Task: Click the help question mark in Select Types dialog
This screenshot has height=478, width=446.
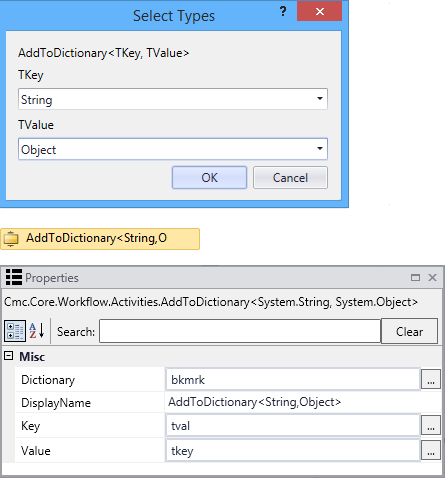Action: click(283, 12)
